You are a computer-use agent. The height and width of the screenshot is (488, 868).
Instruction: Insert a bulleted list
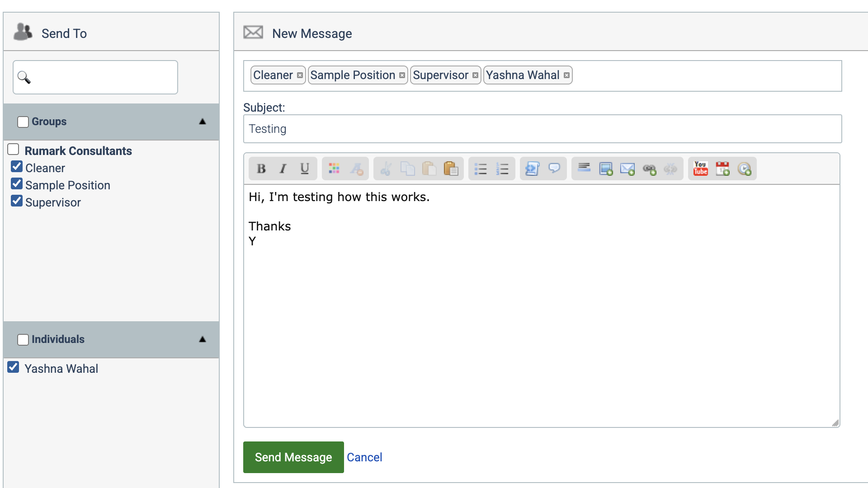[x=481, y=169]
